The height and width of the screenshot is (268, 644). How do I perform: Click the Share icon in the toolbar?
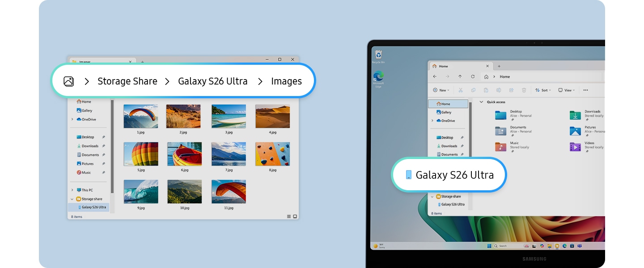click(511, 90)
